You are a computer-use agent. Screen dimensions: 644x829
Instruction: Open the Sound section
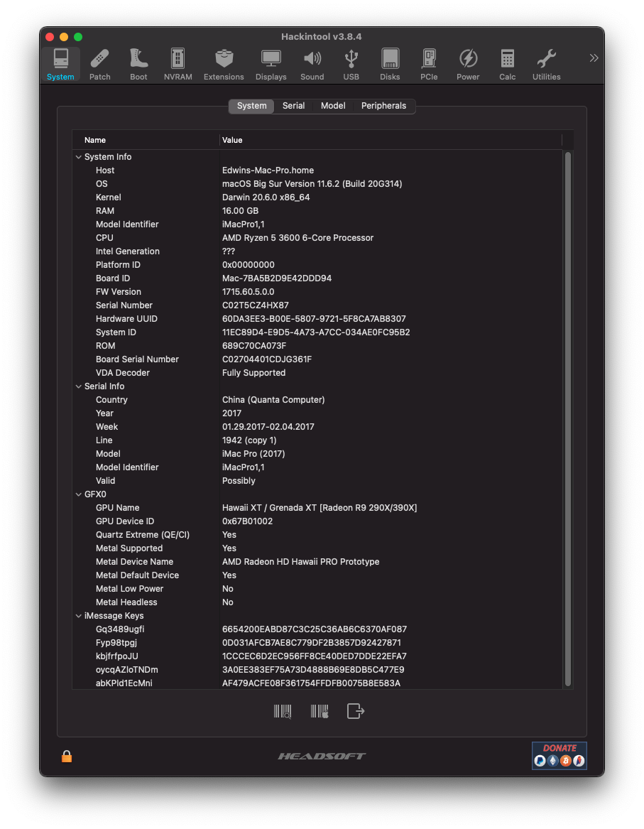coord(312,65)
